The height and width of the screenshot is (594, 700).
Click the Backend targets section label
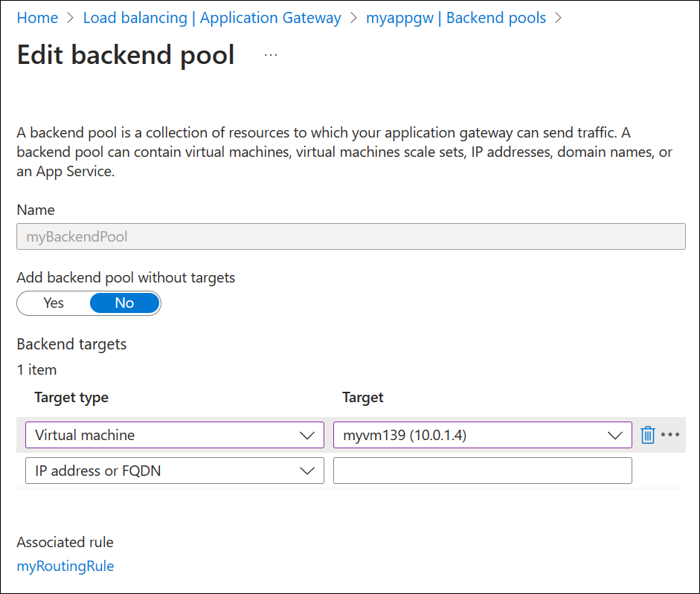tap(71, 344)
